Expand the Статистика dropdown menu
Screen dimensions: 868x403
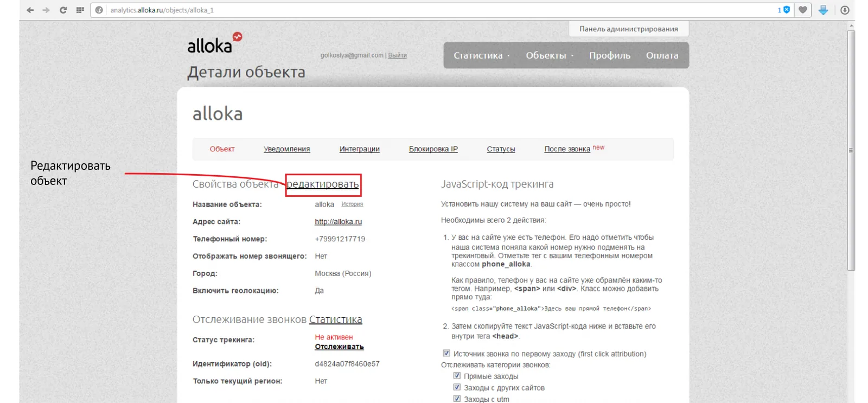coord(481,55)
